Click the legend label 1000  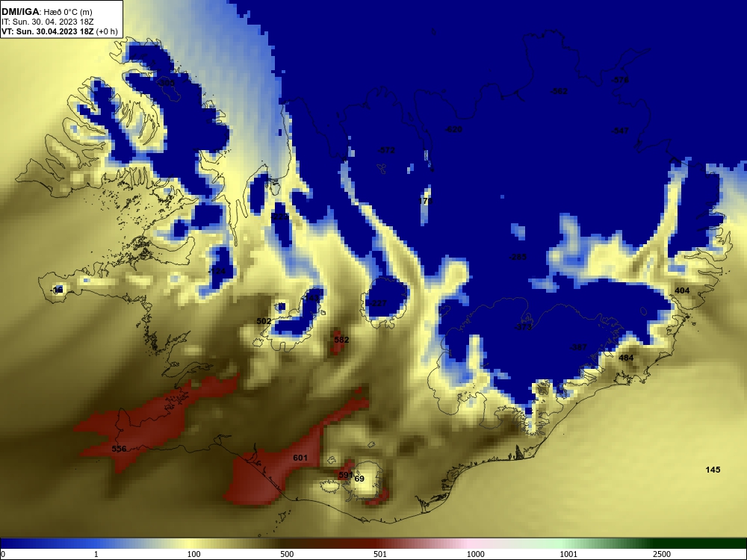pyautogui.click(x=475, y=554)
